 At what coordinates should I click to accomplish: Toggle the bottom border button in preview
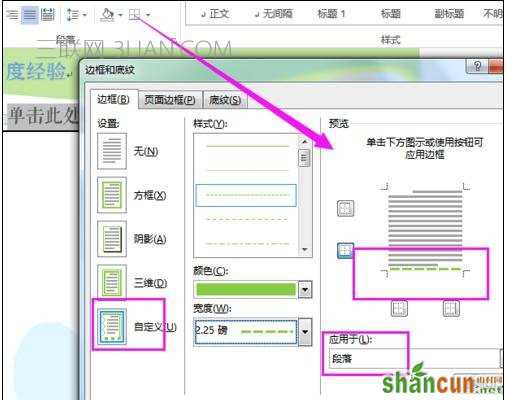(345, 251)
